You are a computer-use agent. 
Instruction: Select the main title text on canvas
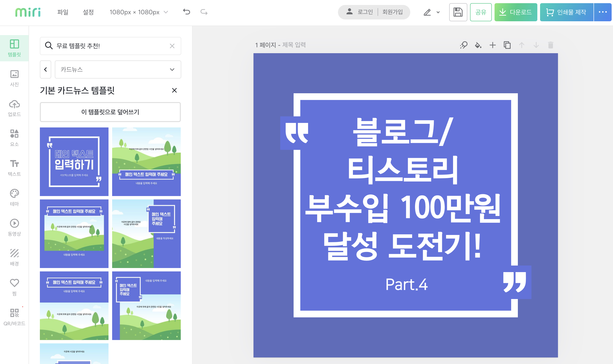coord(403,189)
